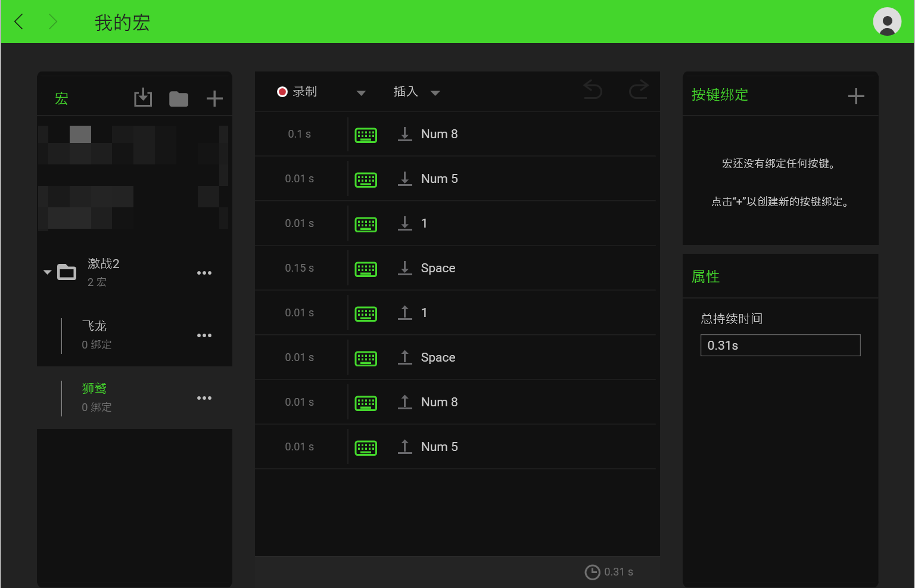
Task: Add a new key binding with plus
Action: click(856, 97)
